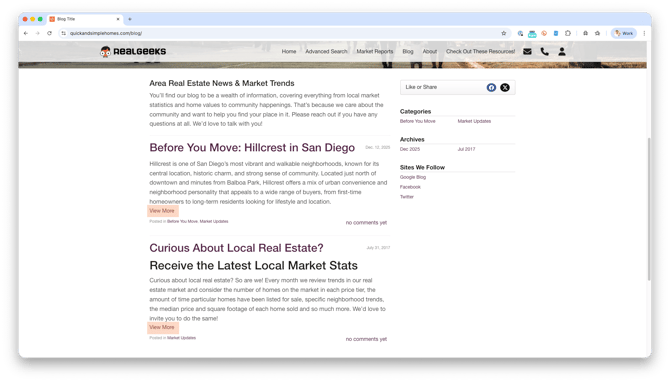Click the envelope email icon in site header
This screenshot has width=670, height=382.
(x=527, y=51)
